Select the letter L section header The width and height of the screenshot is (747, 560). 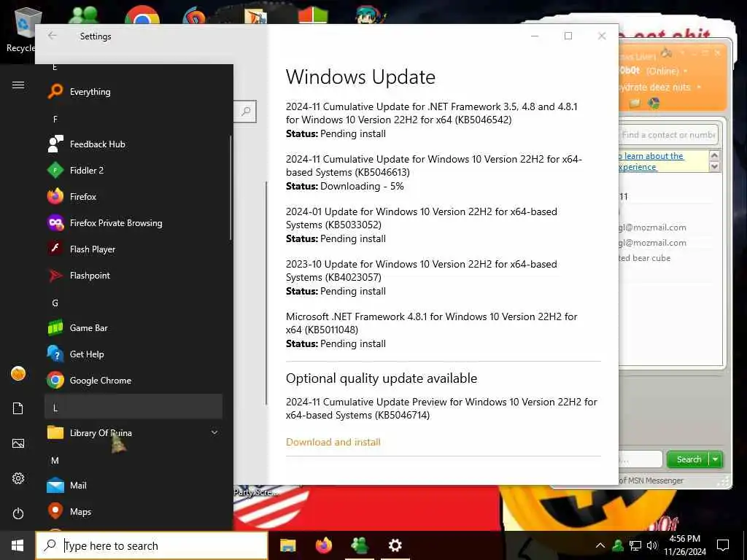[x=133, y=408]
